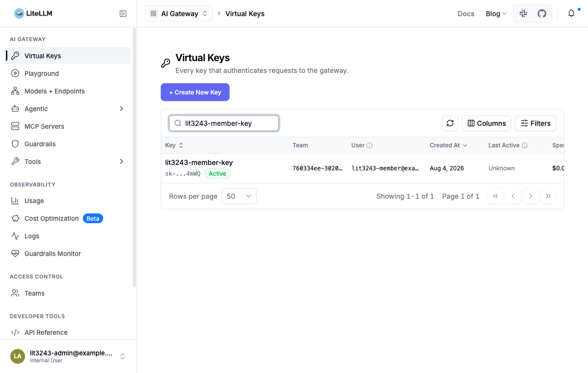The height and width of the screenshot is (373, 588).
Task: Open the Rows per page 50 dropdown
Action: click(x=239, y=196)
